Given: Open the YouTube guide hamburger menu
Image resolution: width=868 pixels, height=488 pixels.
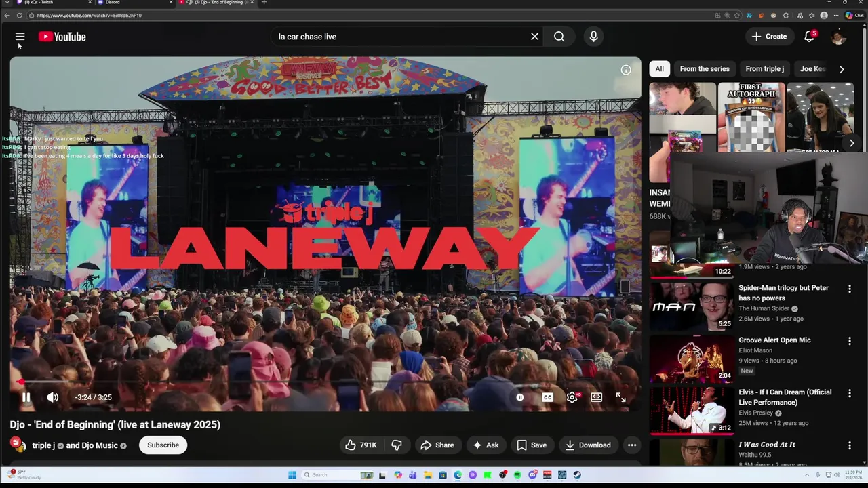Looking at the screenshot, I should pyautogui.click(x=20, y=37).
